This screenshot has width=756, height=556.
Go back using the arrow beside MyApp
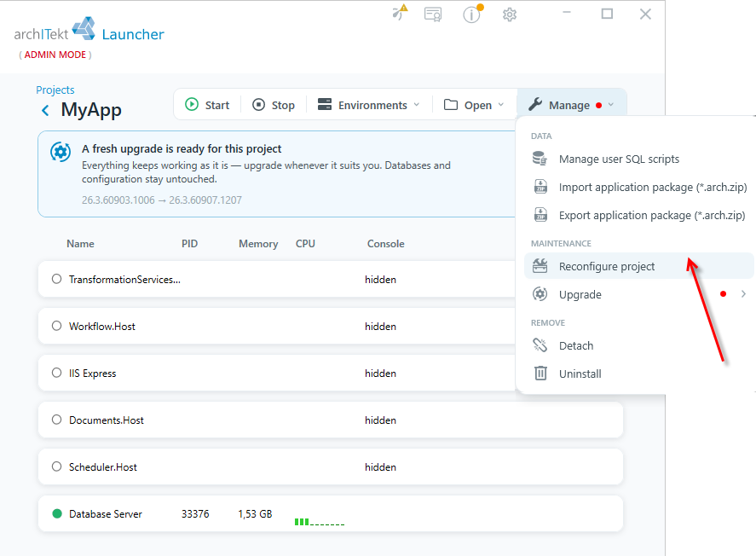(x=45, y=110)
